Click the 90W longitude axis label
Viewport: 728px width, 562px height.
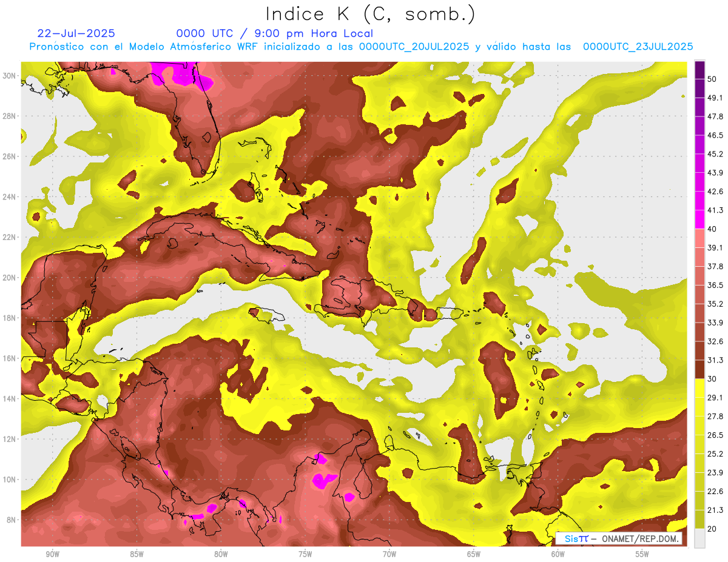[52, 555]
